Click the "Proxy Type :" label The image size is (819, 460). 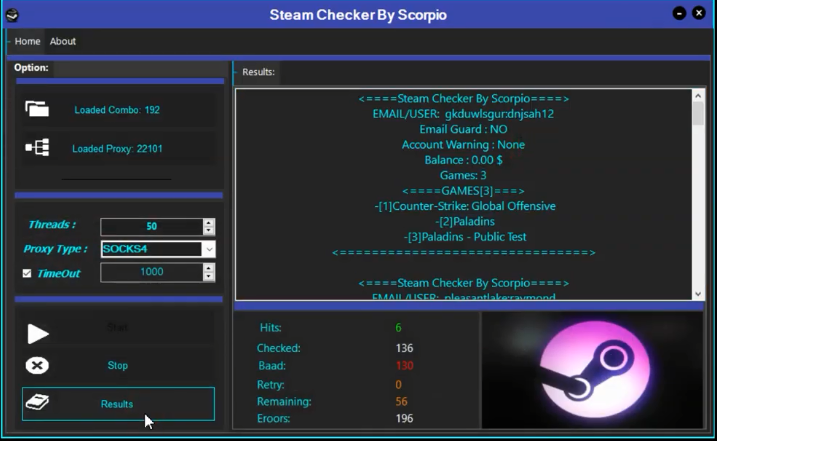pyautogui.click(x=55, y=249)
